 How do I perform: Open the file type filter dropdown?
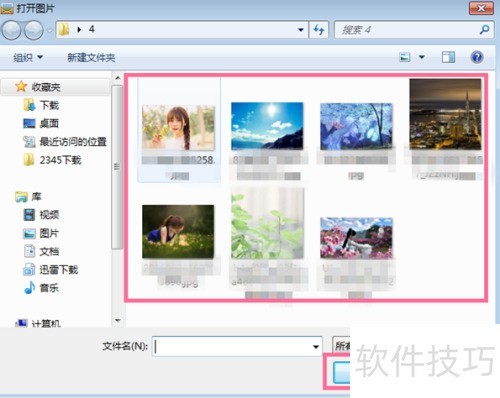tap(341, 346)
